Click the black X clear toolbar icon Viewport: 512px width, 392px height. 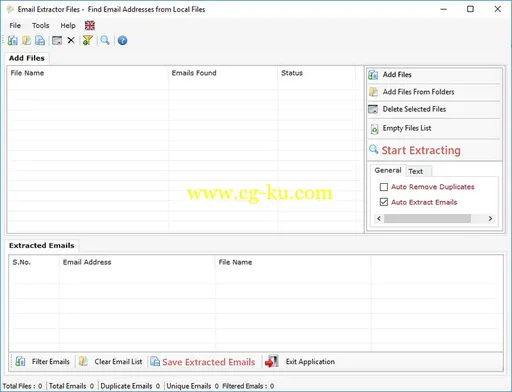tap(71, 40)
